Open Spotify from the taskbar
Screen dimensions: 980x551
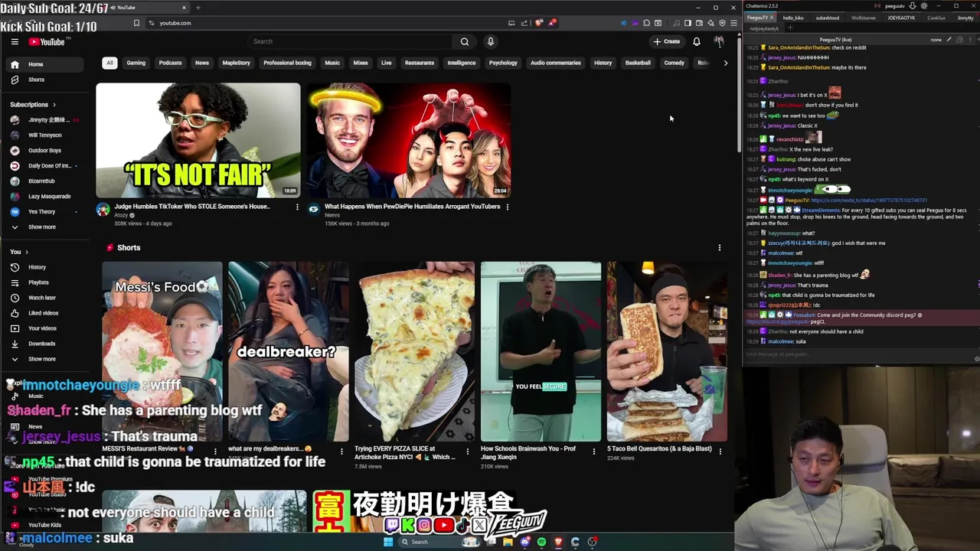[541, 542]
